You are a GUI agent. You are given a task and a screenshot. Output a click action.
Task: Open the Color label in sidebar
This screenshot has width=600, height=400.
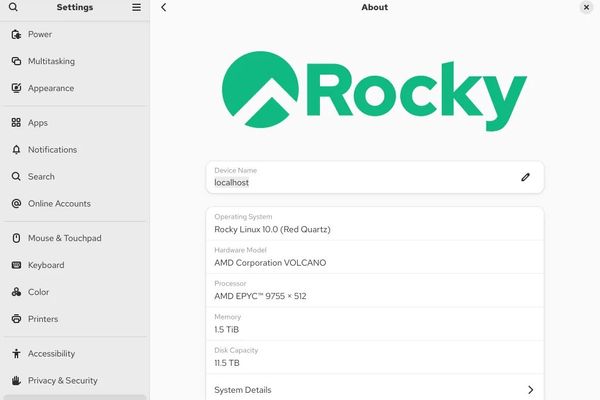point(38,292)
